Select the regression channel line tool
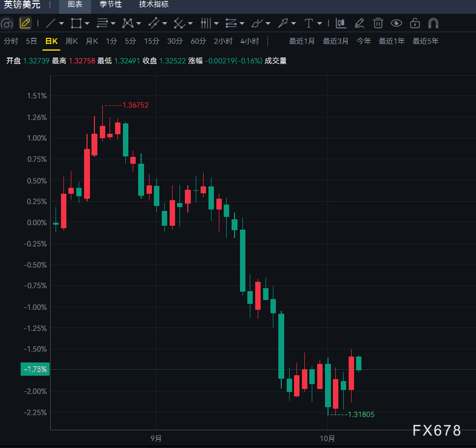Image resolution: width=476 pixels, height=448 pixels. (x=153, y=24)
